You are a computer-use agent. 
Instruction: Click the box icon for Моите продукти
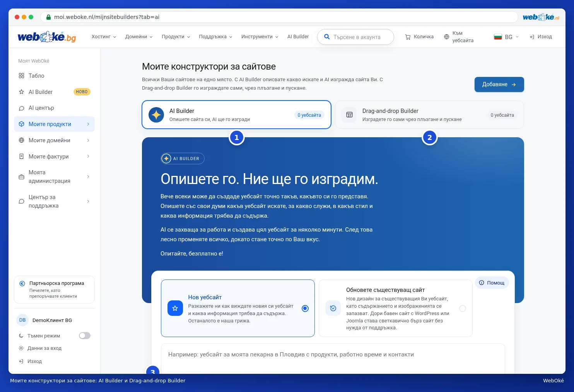(x=21, y=124)
